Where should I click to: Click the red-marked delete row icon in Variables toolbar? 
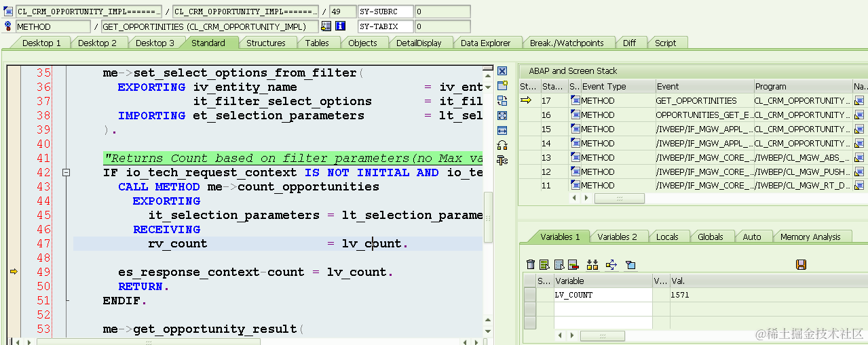pyautogui.click(x=573, y=264)
